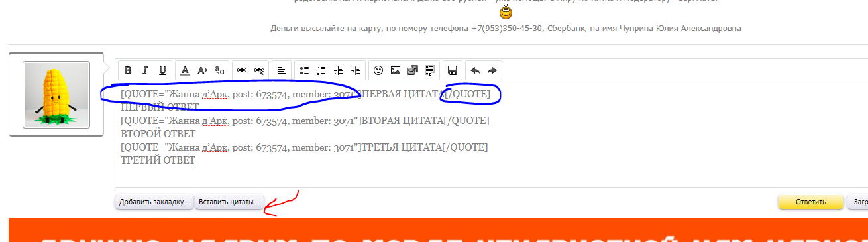Click the text 'ТРЕТИЙ ОТВЕТ' in editor
The width and height of the screenshot is (868, 242).
pyautogui.click(x=158, y=160)
